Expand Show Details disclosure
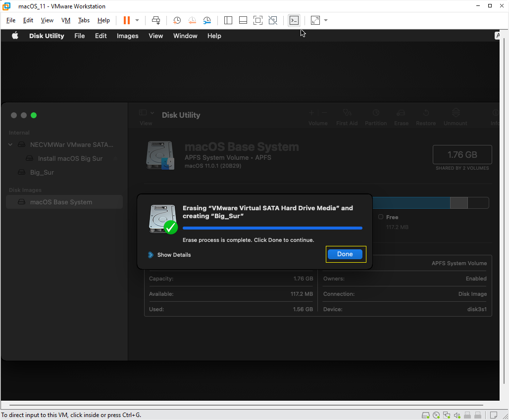This screenshot has width=509, height=420. coord(151,255)
